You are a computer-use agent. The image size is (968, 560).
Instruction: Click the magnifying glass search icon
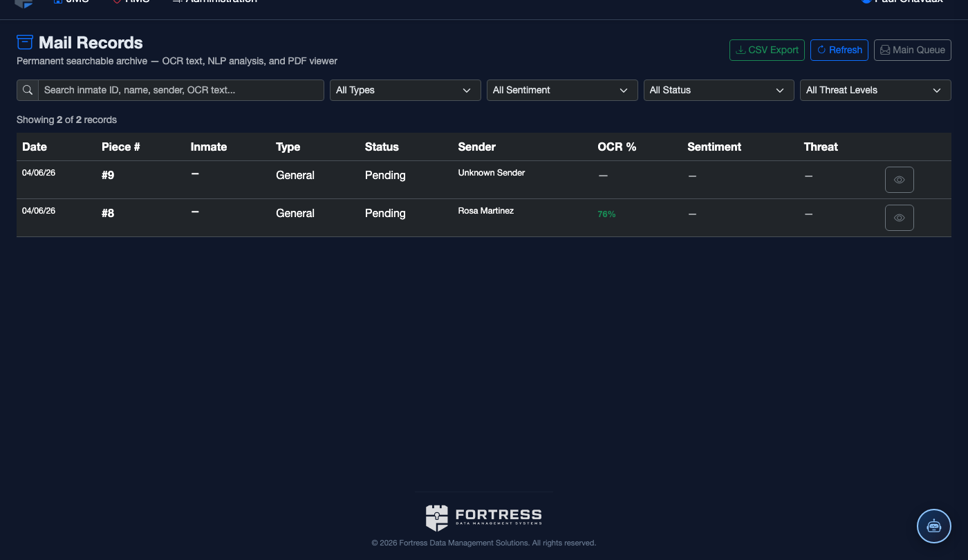28,90
